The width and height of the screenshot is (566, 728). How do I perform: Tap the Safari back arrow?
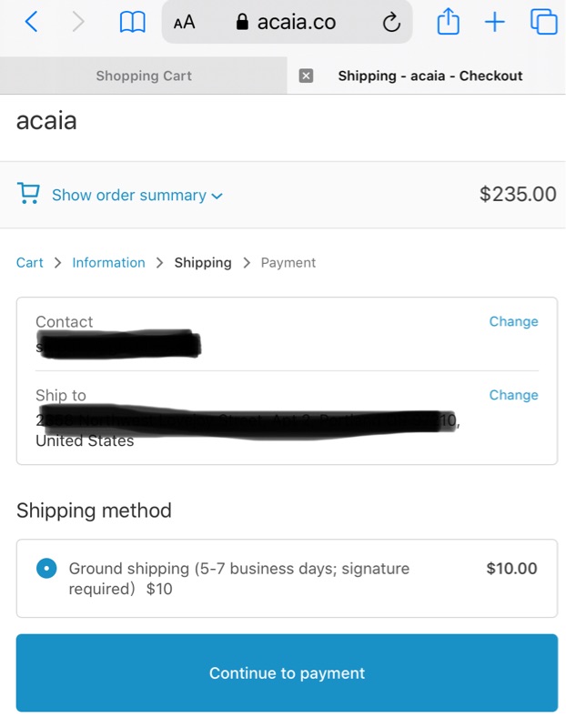click(x=31, y=22)
